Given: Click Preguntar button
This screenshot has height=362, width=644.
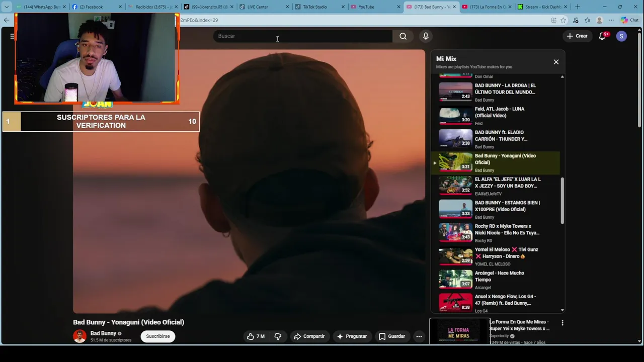Looking at the screenshot, I should 352,336.
